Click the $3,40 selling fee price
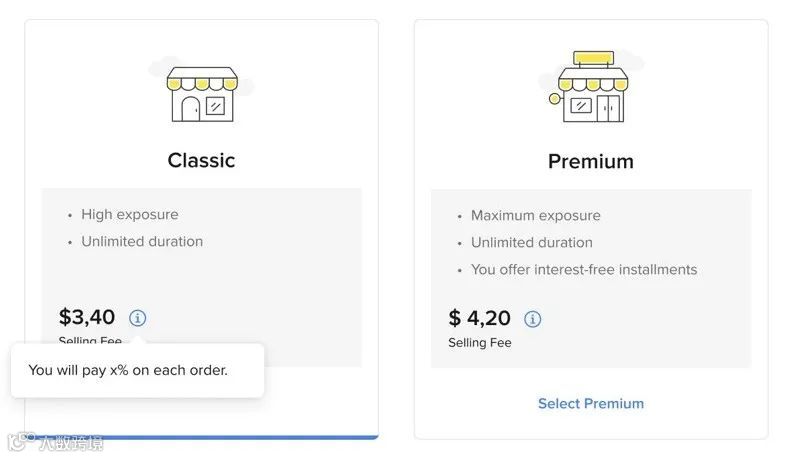The height and width of the screenshot is (458, 787). [87, 318]
